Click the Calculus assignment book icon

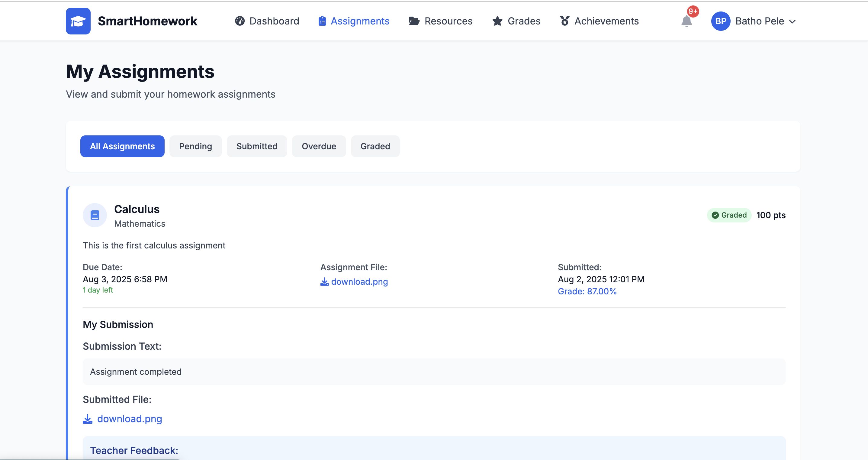[x=95, y=215]
